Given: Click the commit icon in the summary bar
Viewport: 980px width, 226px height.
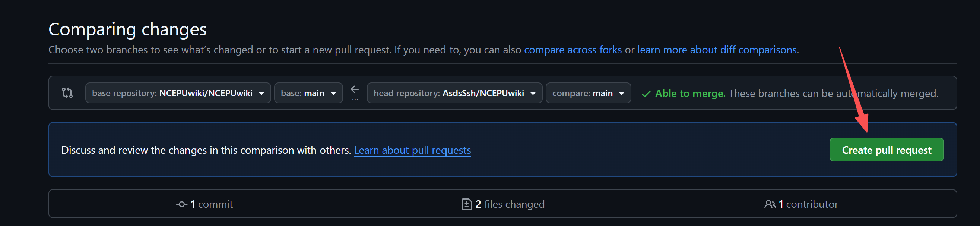Looking at the screenshot, I should (182, 204).
